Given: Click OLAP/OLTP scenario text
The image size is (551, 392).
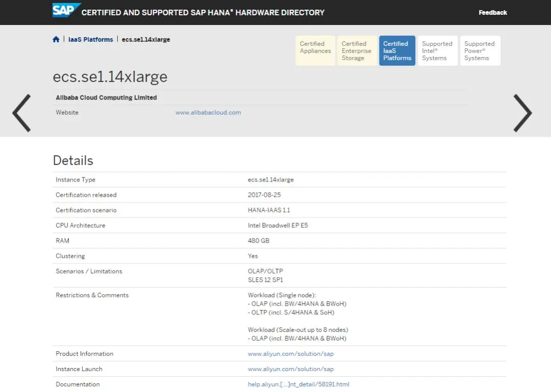Looking at the screenshot, I should point(265,271).
